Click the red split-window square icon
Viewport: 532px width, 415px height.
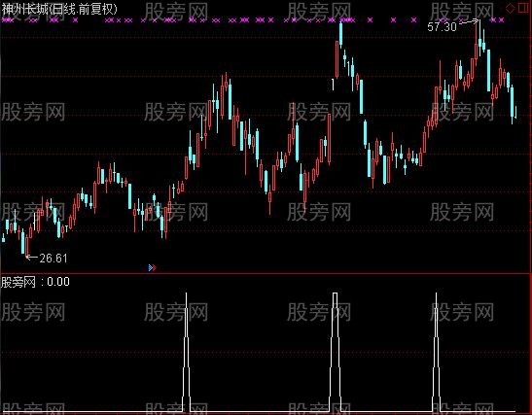(x=524, y=8)
